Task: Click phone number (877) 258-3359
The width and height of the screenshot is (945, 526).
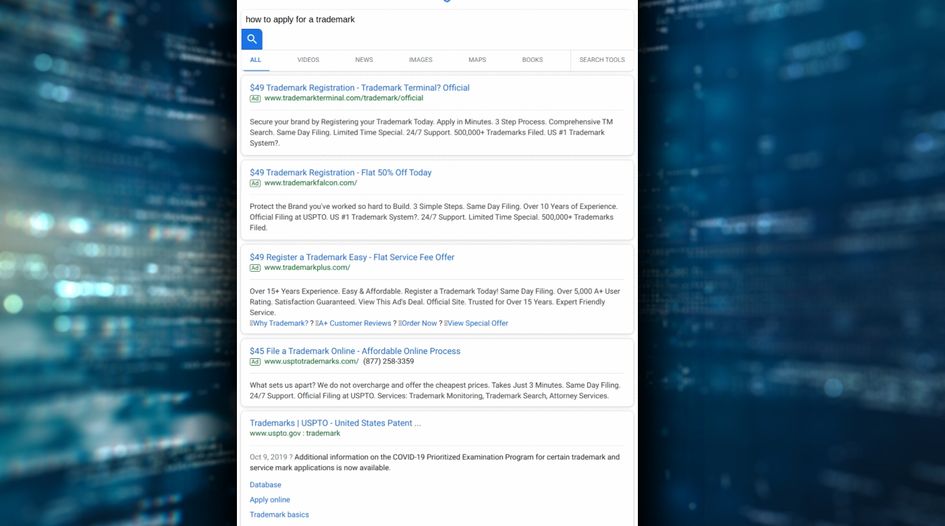Action: point(388,361)
